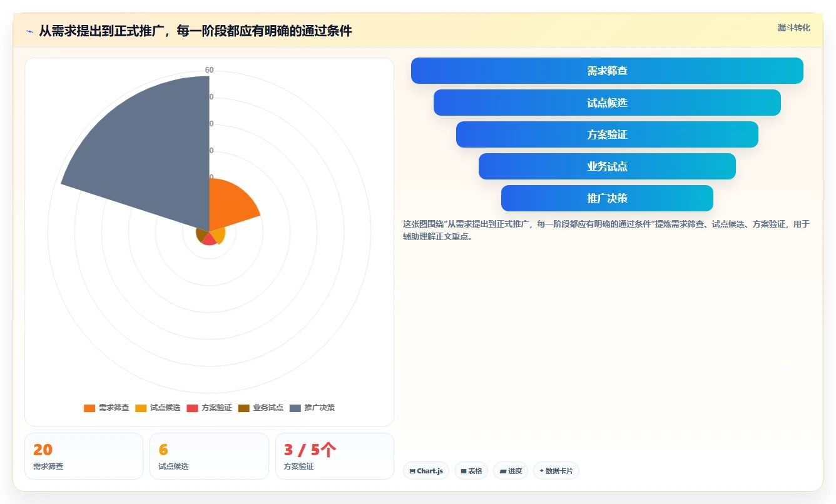This screenshot has width=836, height=504.
Task: Select the 推广决策 funnel stage bar
Action: tap(607, 198)
